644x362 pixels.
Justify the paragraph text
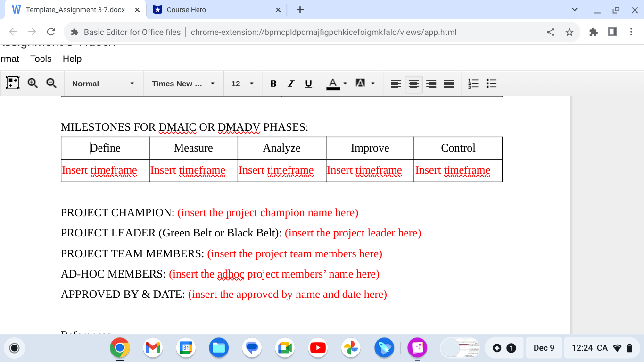click(448, 84)
